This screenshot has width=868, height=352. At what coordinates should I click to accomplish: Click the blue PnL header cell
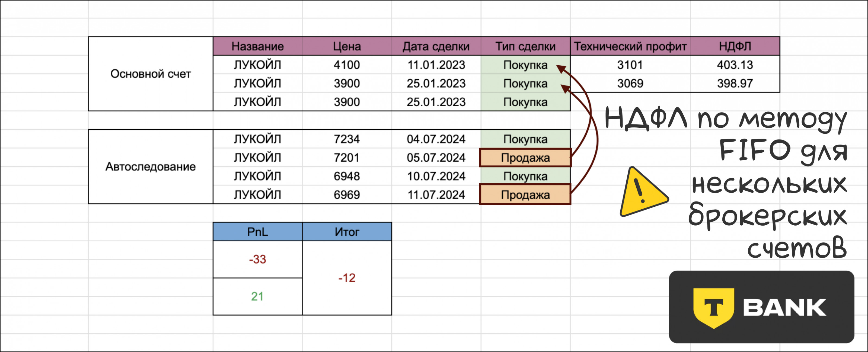pos(257,232)
